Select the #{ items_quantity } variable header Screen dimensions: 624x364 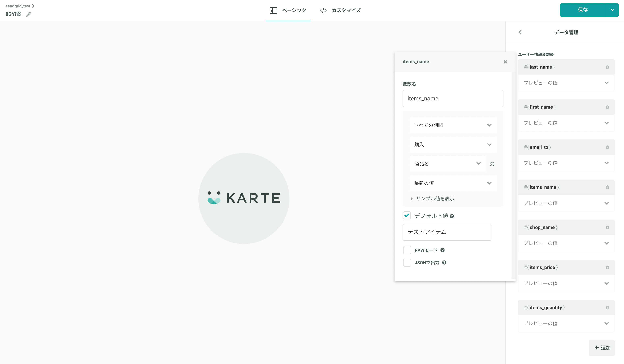tap(566, 308)
